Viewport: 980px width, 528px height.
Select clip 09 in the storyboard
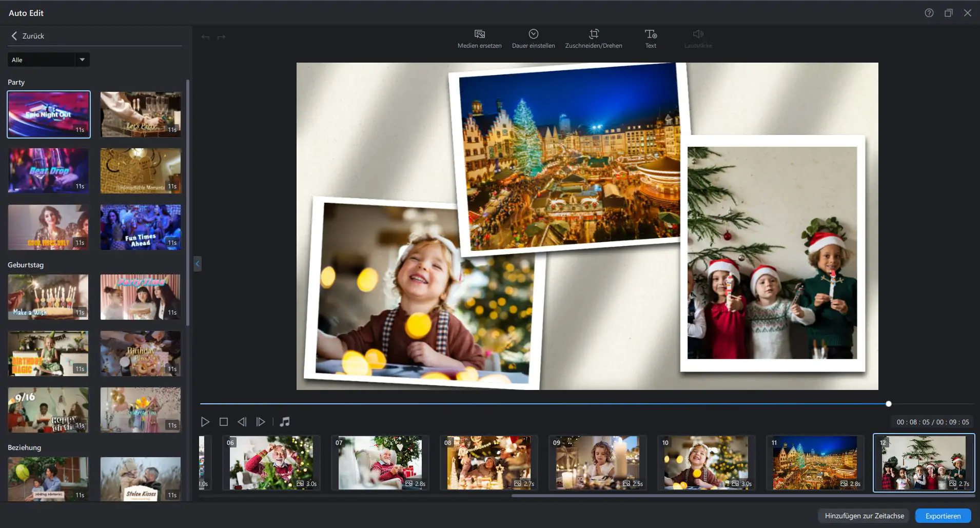pyautogui.click(x=597, y=462)
